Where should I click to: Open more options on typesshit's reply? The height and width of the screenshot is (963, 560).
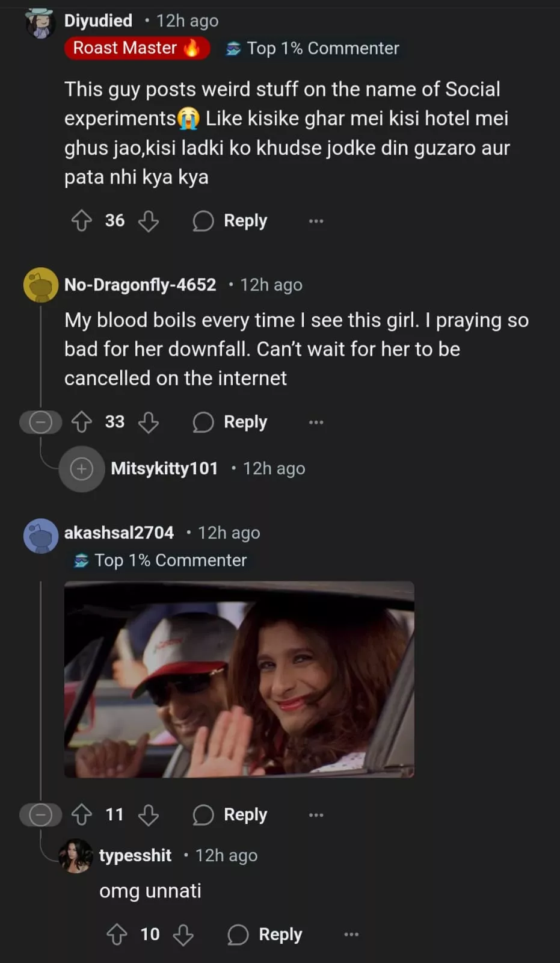[x=351, y=935]
